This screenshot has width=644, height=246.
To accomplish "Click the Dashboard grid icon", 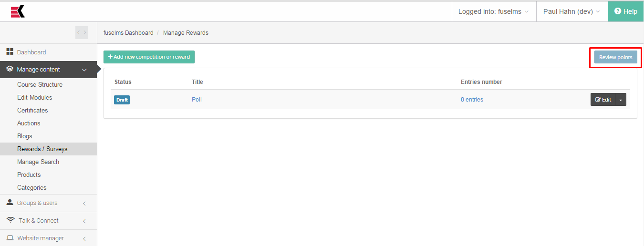I will click(x=10, y=51).
